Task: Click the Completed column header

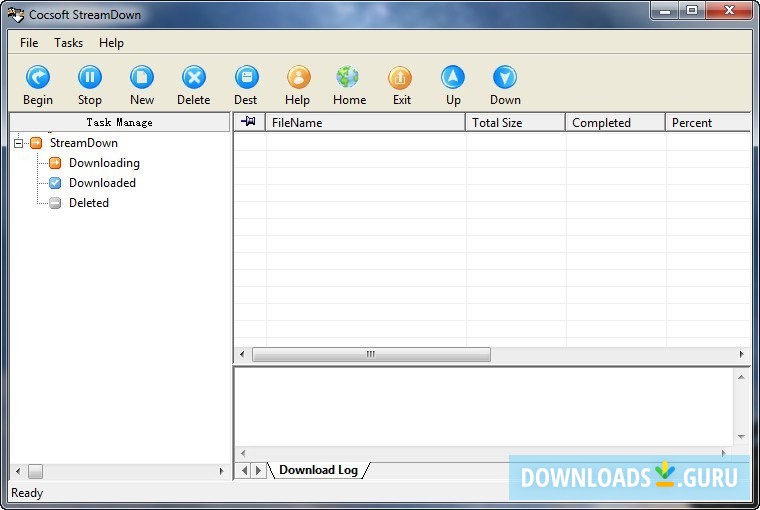Action: [615, 123]
